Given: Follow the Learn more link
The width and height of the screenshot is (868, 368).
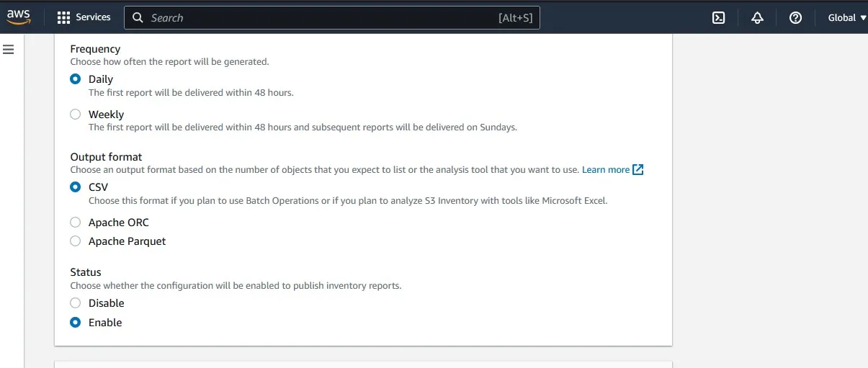Looking at the screenshot, I should coord(606,170).
